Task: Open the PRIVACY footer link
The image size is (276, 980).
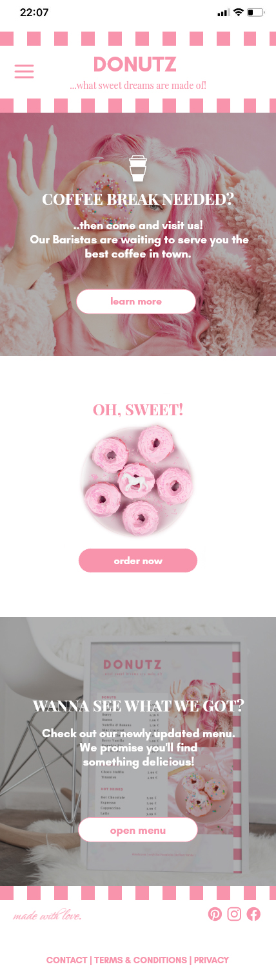Action: tap(212, 960)
